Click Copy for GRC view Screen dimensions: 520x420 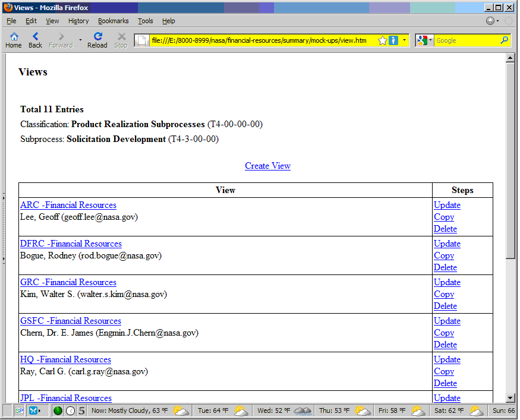point(444,295)
